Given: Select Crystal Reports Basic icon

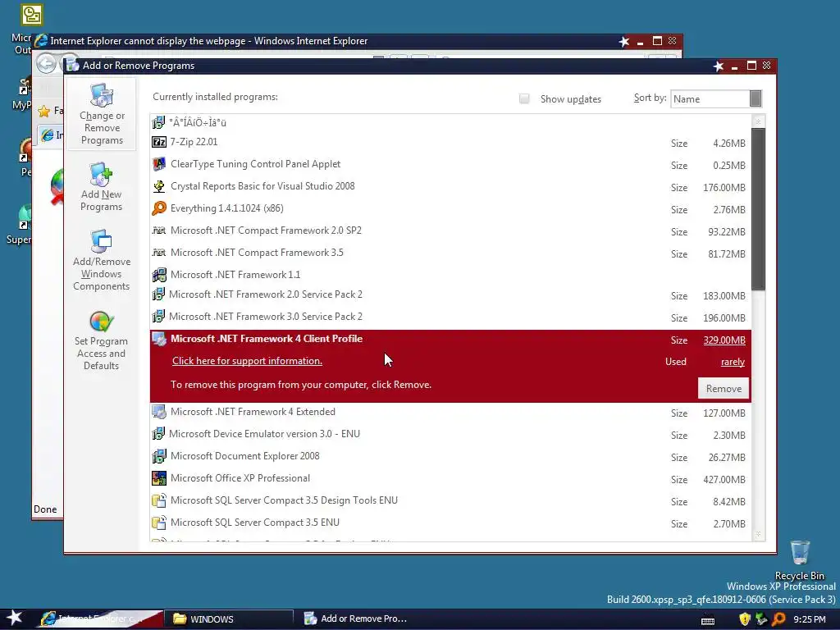Looking at the screenshot, I should 159,186.
